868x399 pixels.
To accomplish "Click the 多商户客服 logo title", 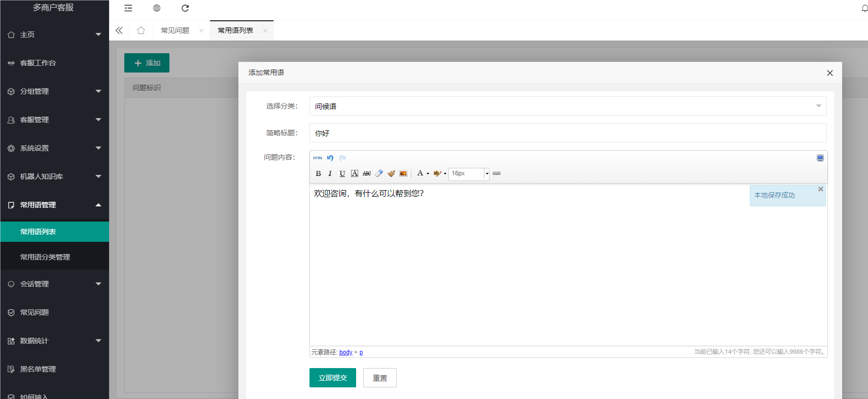I will (53, 8).
